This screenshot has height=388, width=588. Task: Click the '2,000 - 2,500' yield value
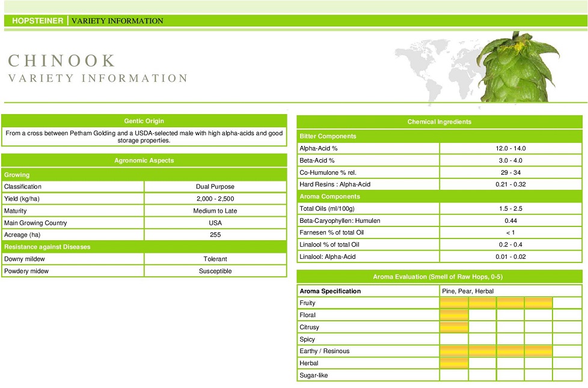[215, 198]
